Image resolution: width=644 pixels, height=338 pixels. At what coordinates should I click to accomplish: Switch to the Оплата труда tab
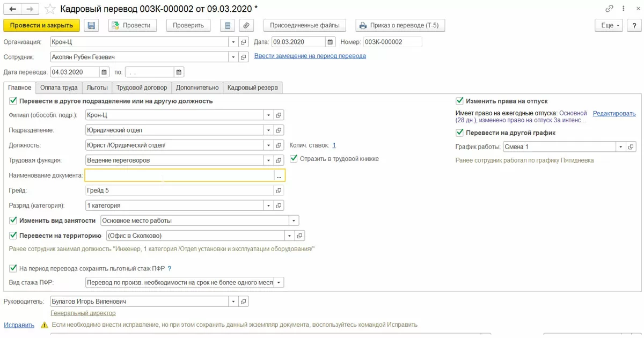[x=59, y=87]
